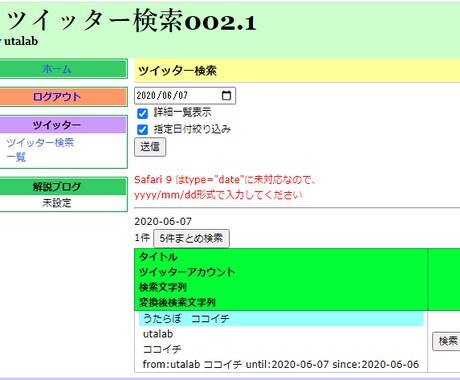Select the 解説ブログ section header

pos(57,186)
